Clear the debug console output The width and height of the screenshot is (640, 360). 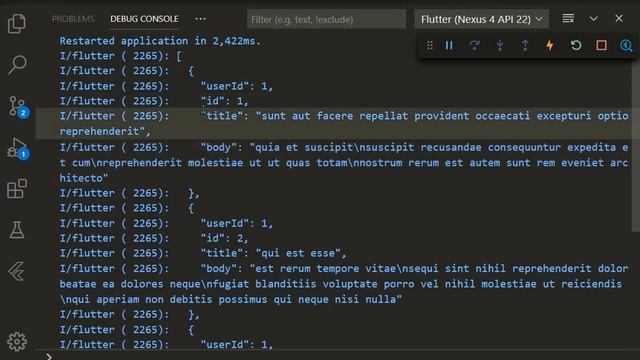click(568, 19)
